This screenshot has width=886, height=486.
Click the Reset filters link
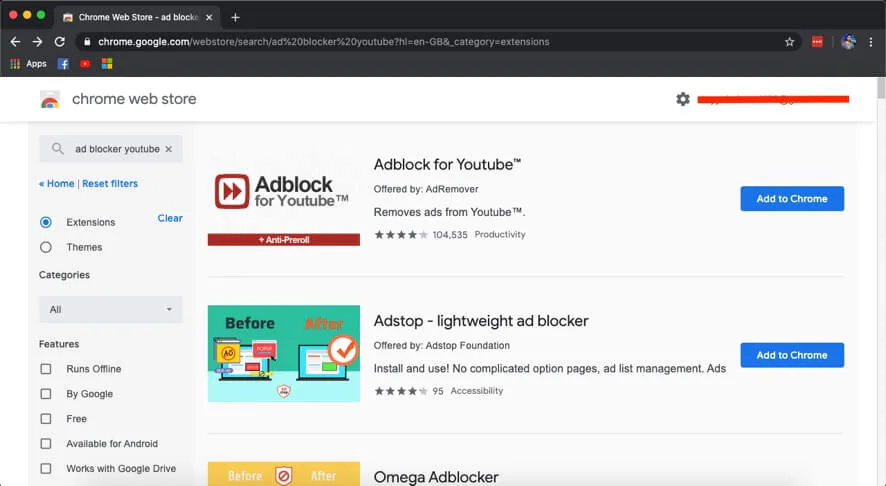110,184
